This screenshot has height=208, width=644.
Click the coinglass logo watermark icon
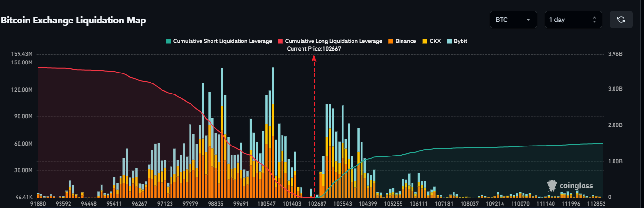point(552,186)
